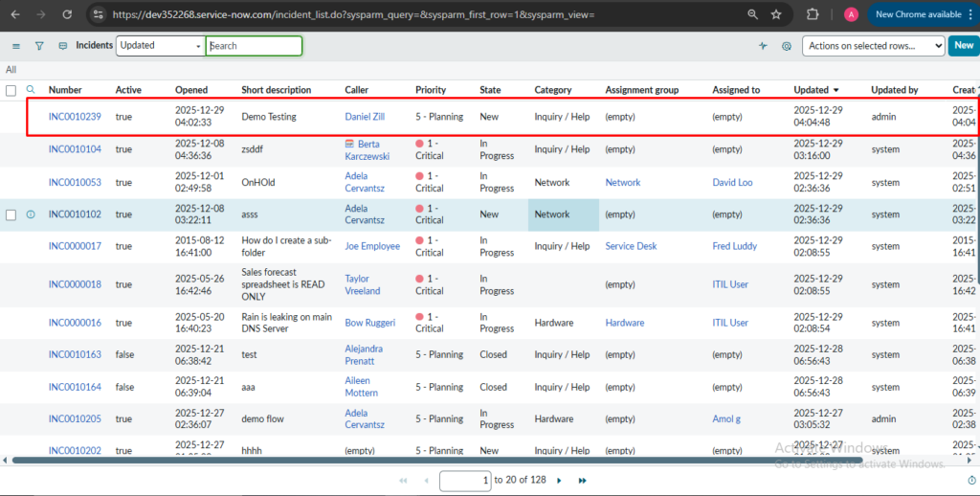Viewport: 980px width, 496px height.
Task: Click the All breadcrumb filter
Action: 11,69
